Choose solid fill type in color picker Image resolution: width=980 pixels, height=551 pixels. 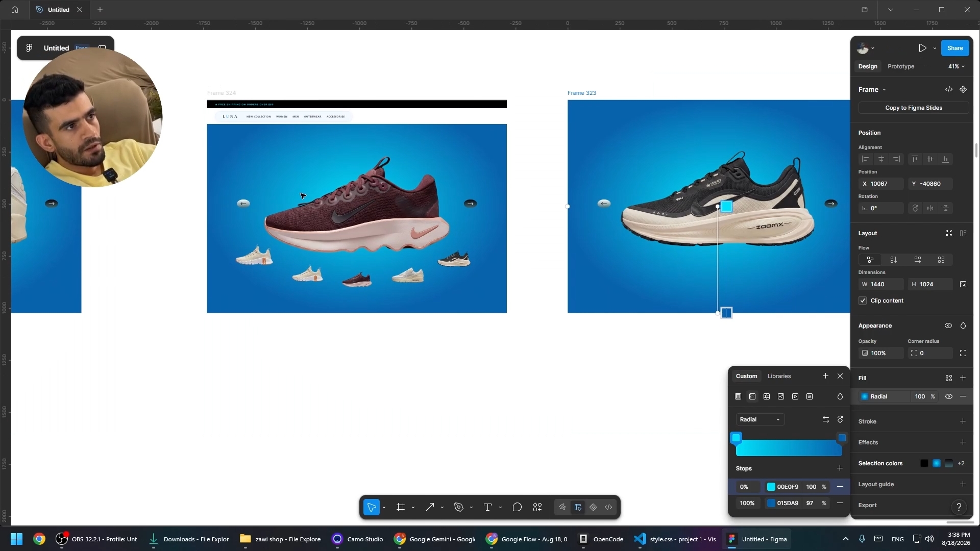(x=738, y=396)
